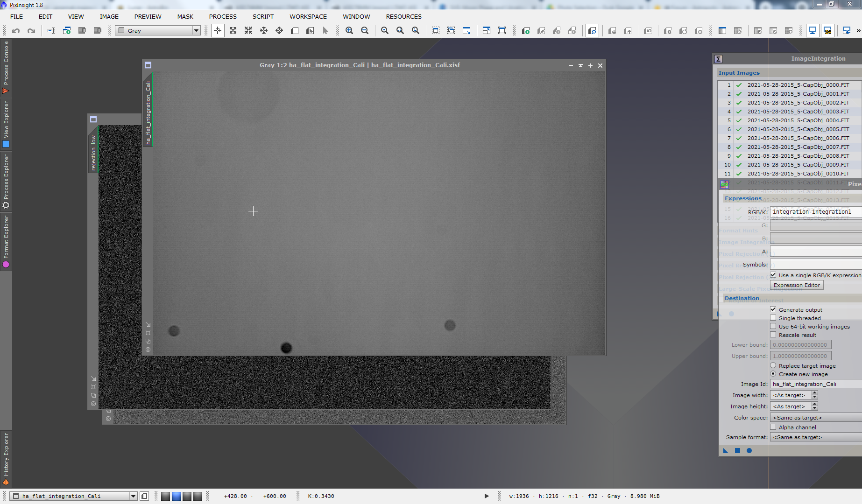
Task: Open the Color space dropdown
Action: [815, 418]
